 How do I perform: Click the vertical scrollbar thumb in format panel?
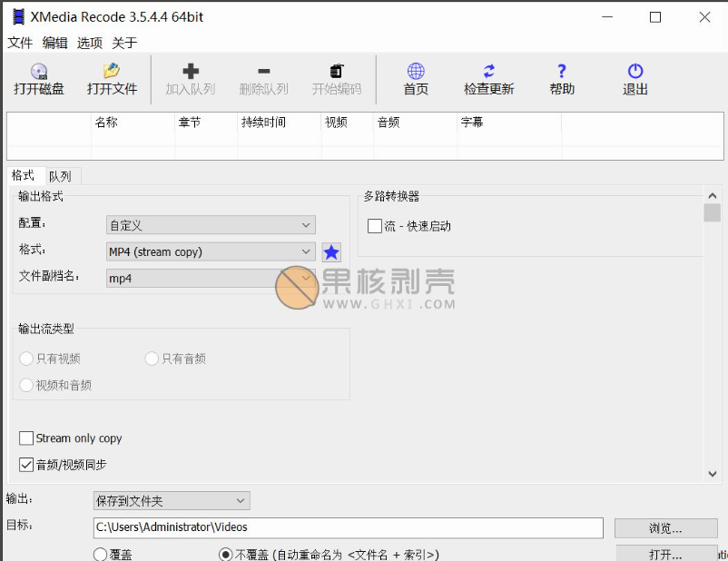713,212
